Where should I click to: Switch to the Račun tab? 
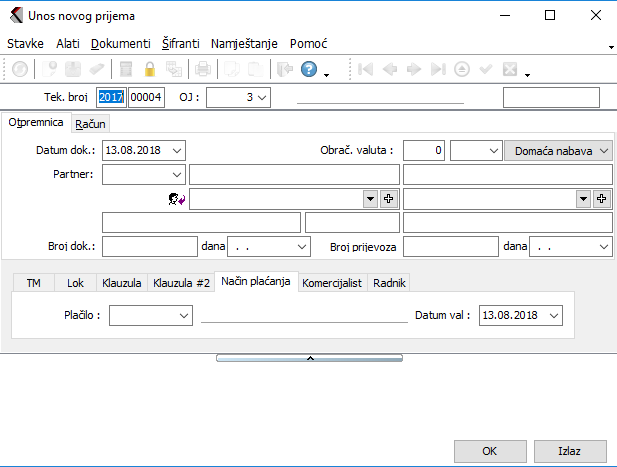[90, 123]
